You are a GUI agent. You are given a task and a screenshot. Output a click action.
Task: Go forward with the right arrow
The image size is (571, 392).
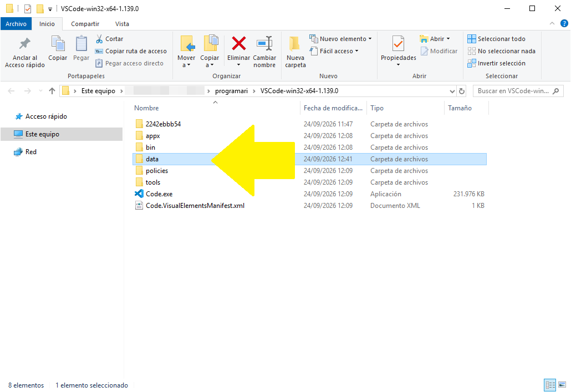pos(28,91)
